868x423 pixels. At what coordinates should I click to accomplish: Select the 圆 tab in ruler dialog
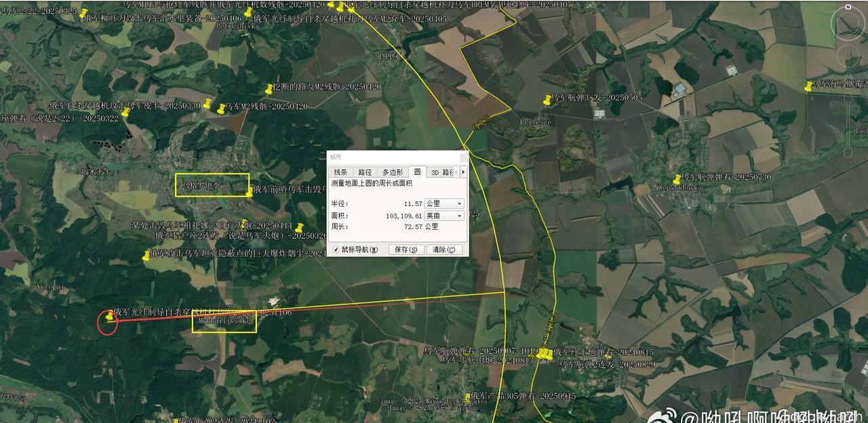[418, 172]
